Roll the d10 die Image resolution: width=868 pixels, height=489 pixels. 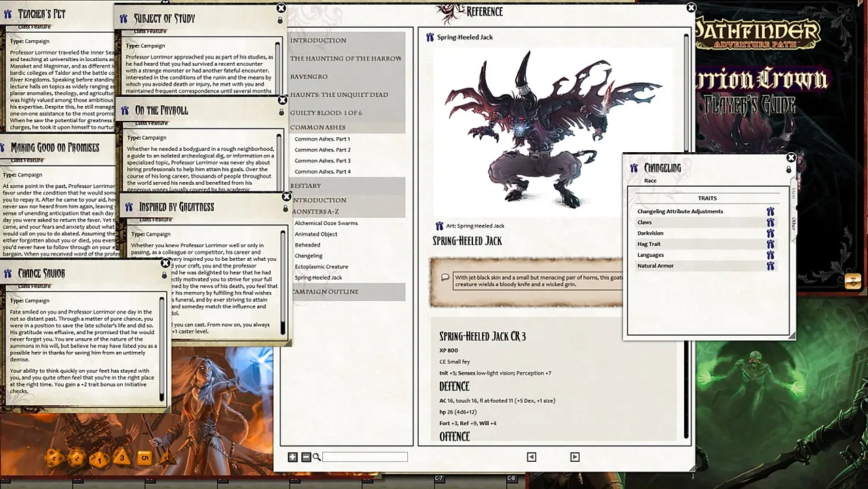(98, 458)
